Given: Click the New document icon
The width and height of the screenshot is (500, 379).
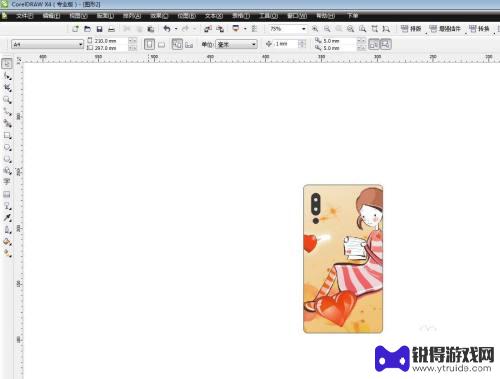Looking at the screenshot, I should [x=75, y=29].
